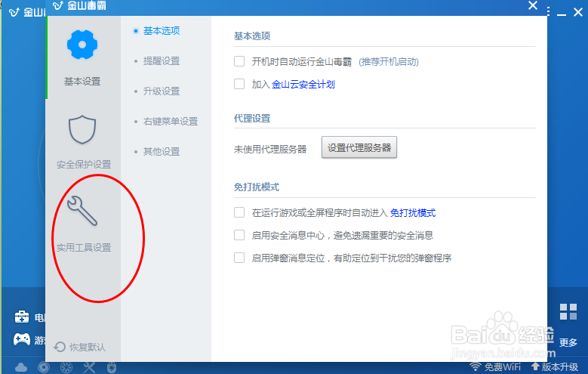This screenshot has height=374, width=588.
Task: Select the 右键菜单设置 sub-menu item
Action: [x=171, y=122]
